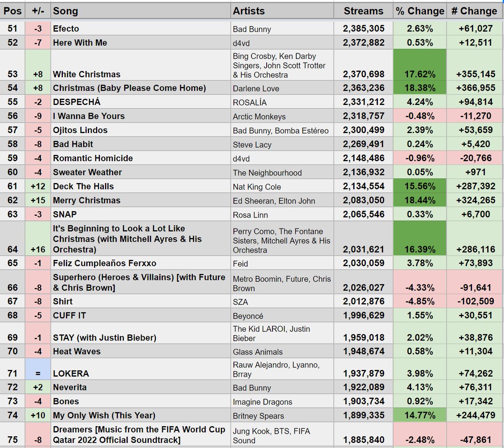This screenshot has height=448, width=504.
Task: Click the Pos column header
Action: [x=12, y=11]
